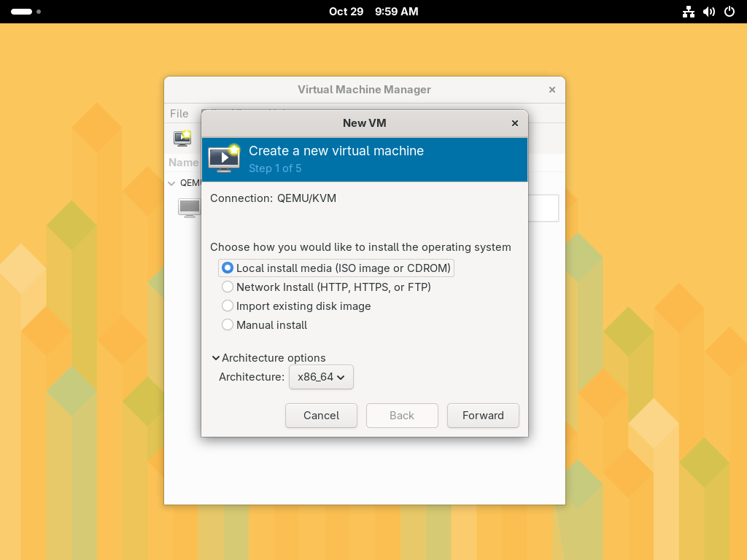Click the monitor icon in the VM list
This screenshot has width=747, height=560.
click(189, 208)
